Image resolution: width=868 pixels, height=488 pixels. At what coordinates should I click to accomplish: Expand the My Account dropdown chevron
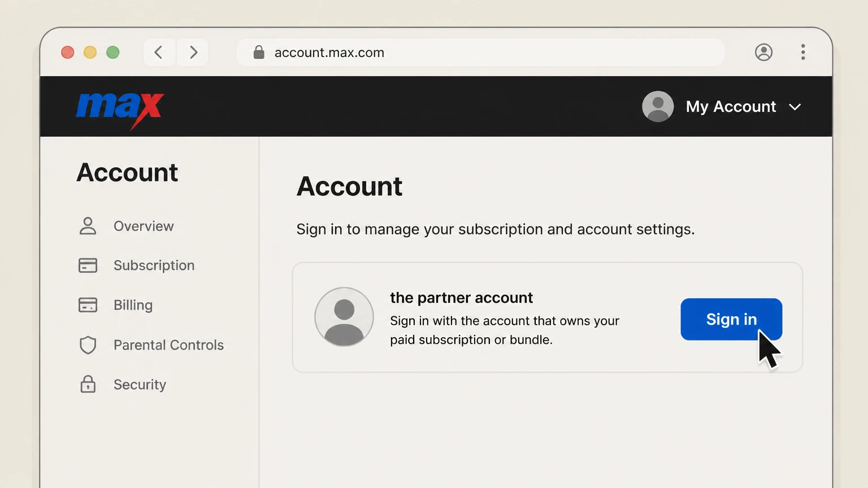795,107
